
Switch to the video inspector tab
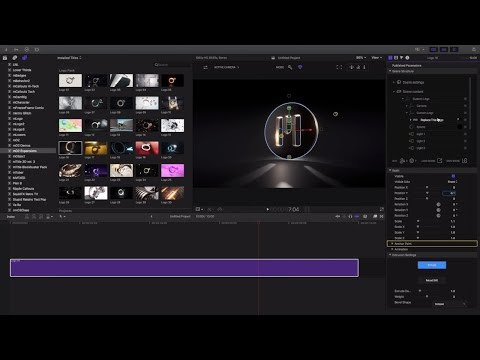(x=401, y=58)
